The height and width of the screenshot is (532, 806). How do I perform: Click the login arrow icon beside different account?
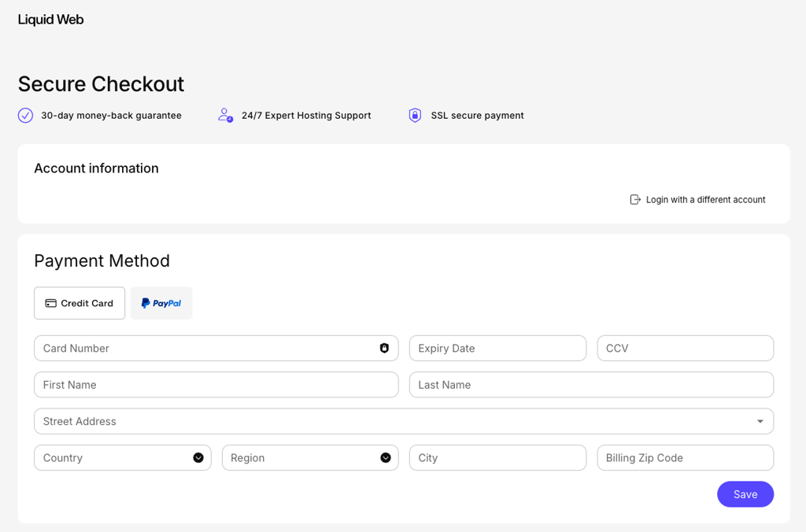coord(635,199)
